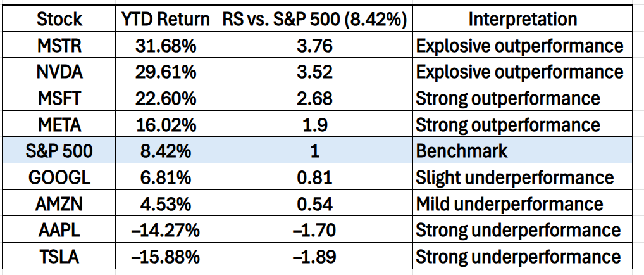Image resolution: width=644 pixels, height=275 pixels.
Task: Select the –14.27% return cell
Action: 165,230
